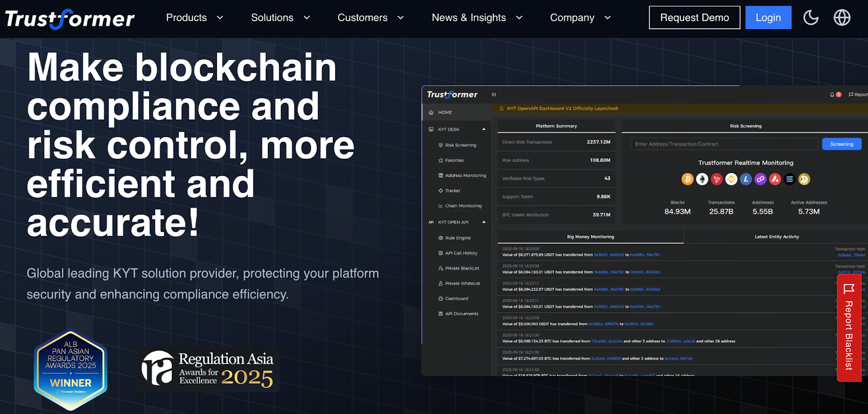Select the Dogecoin chain icon
Viewport: 868px width, 414px height.
pyautogui.click(x=804, y=179)
